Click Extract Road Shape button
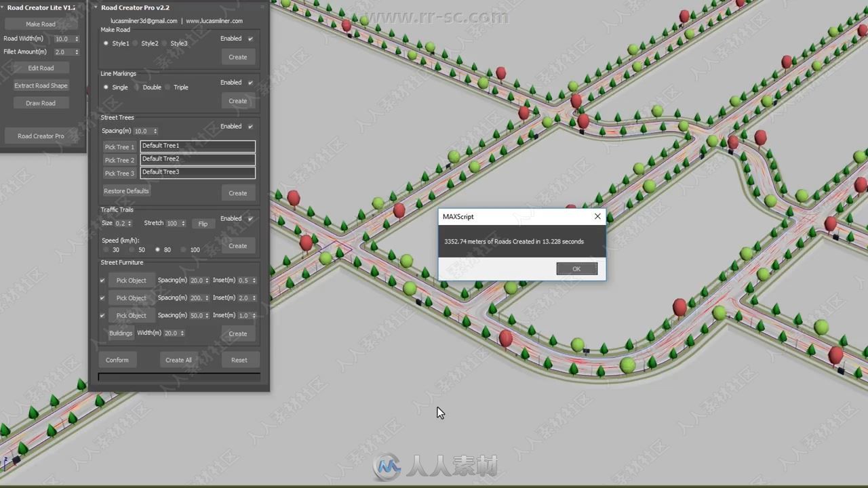This screenshot has width=868, height=488. (41, 85)
